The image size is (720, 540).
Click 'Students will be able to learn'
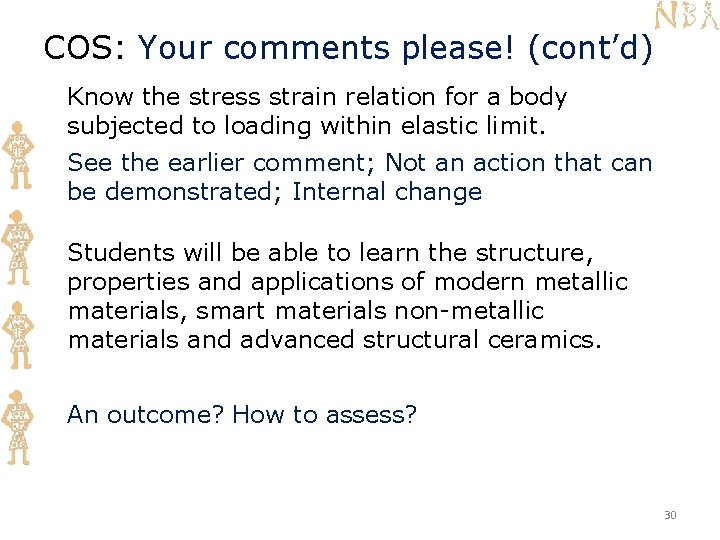click(243, 253)
